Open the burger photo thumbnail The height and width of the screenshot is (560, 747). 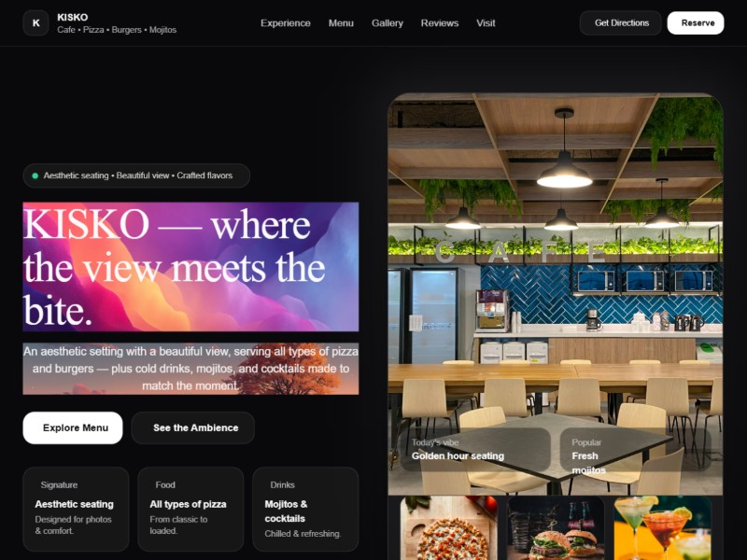pos(556,527)
